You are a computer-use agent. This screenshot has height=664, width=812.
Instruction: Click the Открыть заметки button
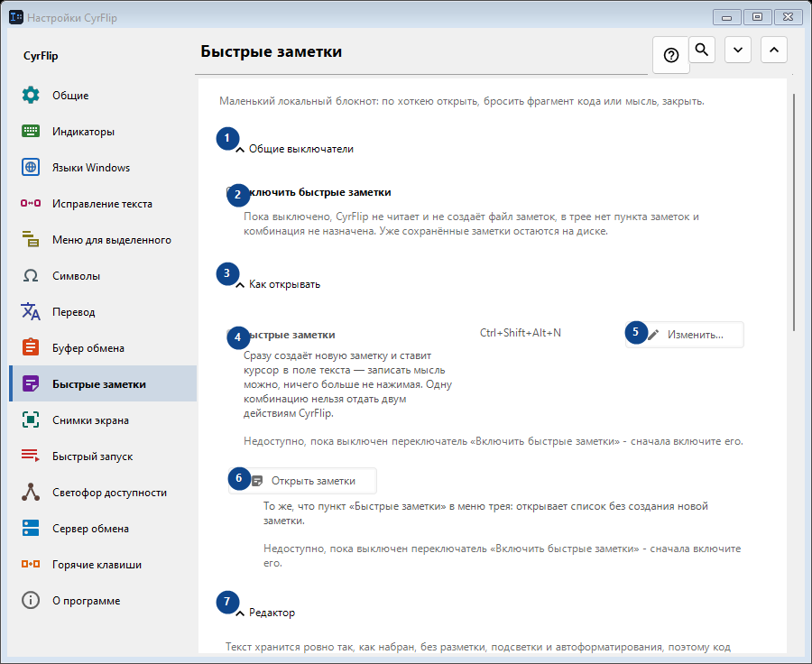[x=303, y=481]
